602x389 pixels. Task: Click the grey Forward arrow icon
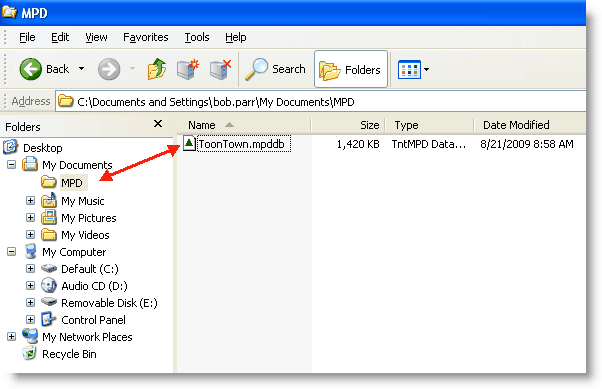(x=109, y=69)
